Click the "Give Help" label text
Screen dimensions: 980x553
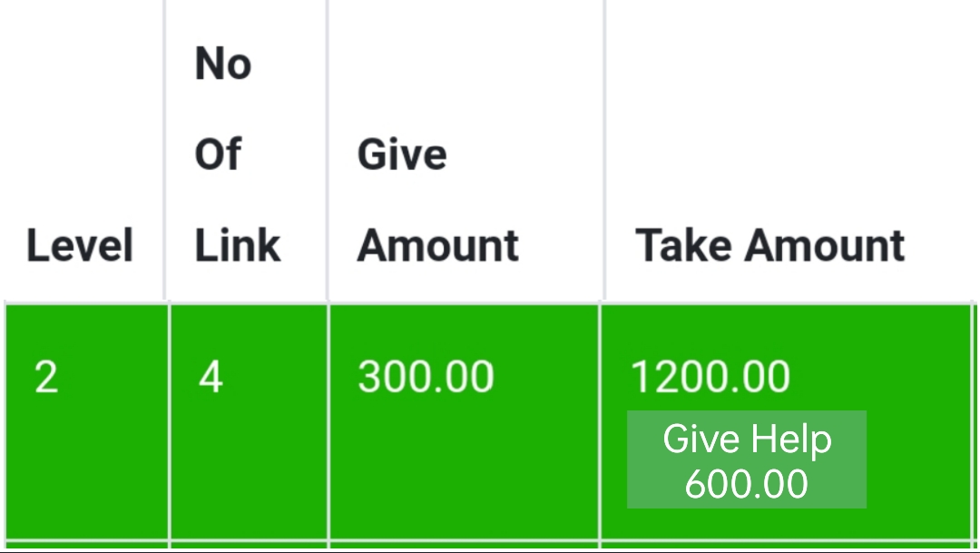[x=747, y=439]
